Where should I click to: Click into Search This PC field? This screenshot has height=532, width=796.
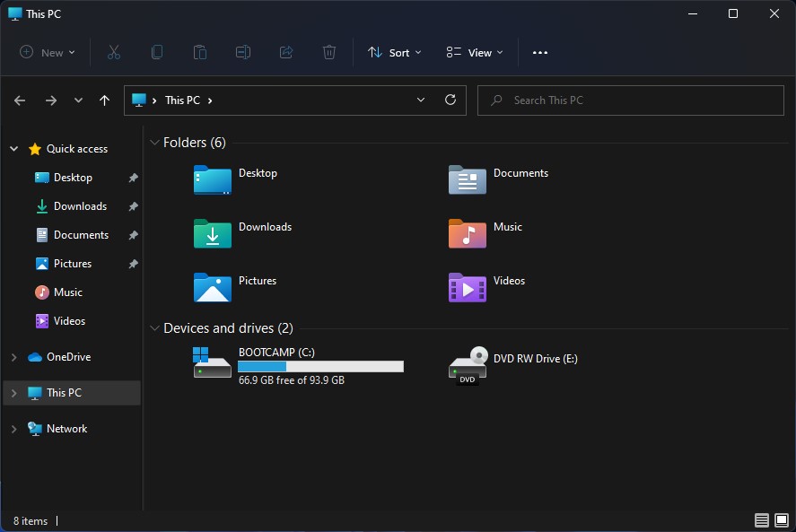tap(631, 100)
